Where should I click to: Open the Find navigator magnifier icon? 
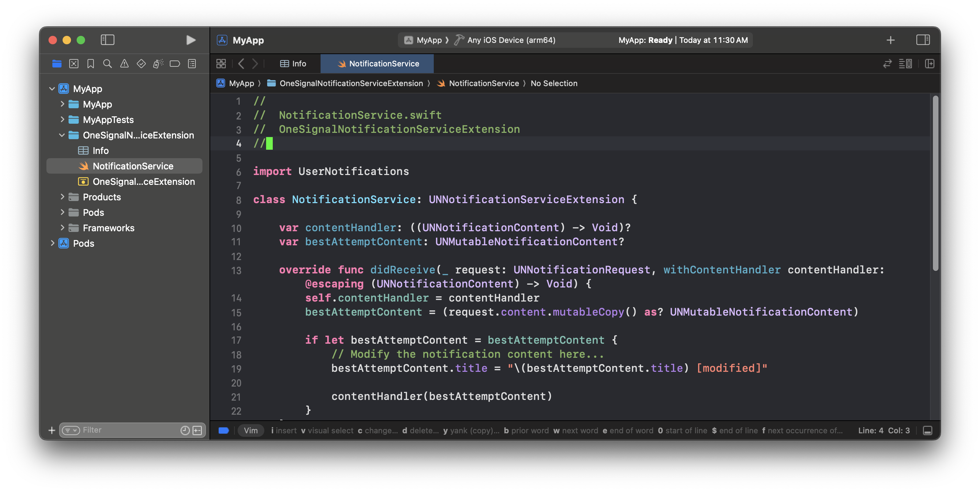[107, 64]
